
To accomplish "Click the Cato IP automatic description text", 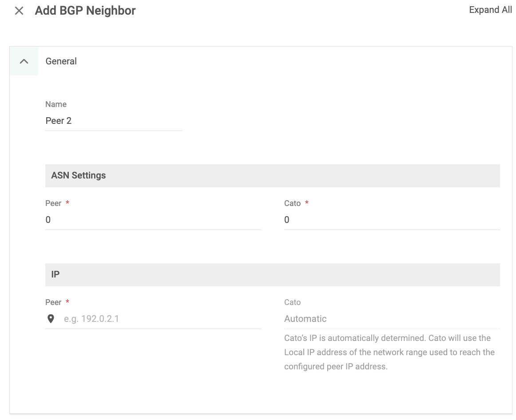I will (x=389, y=352).
